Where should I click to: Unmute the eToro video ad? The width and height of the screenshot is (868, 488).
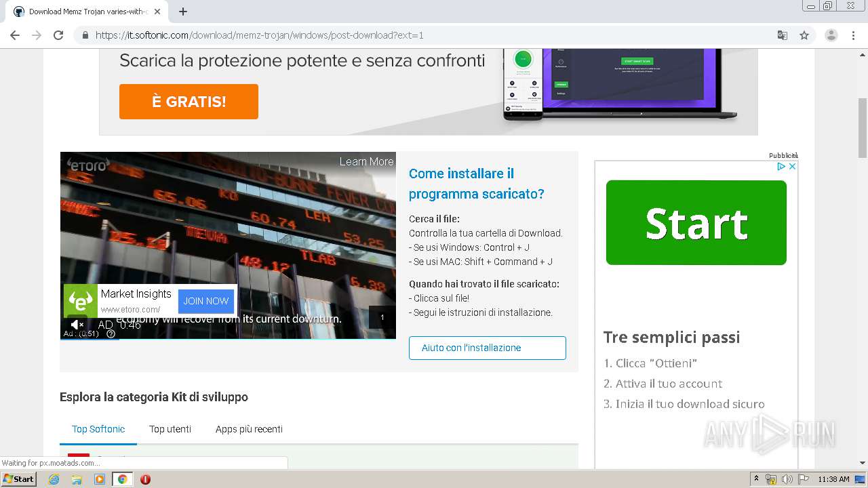point(77,325)
